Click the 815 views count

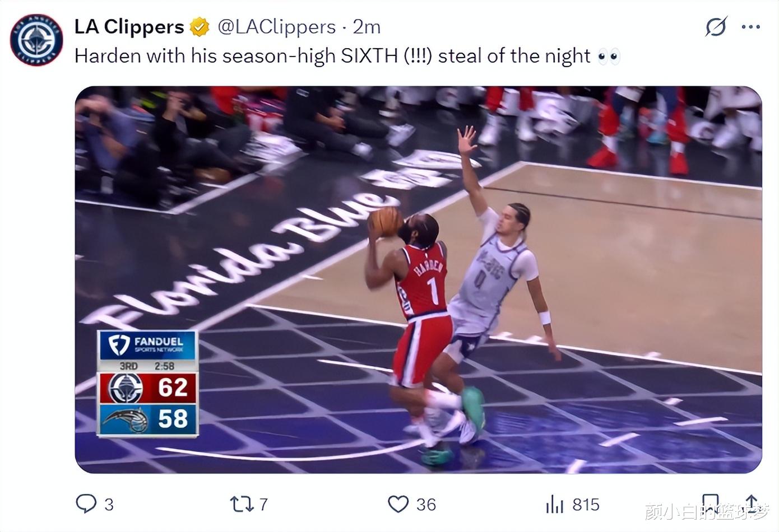pos(586,505)
